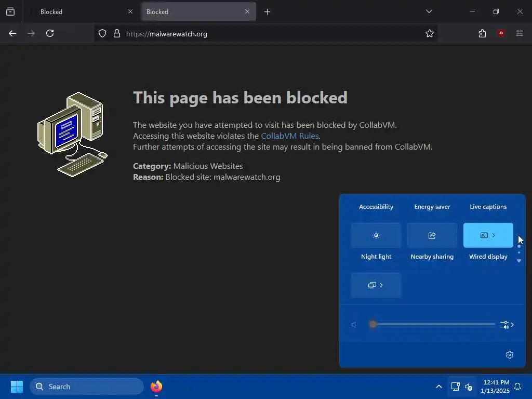Select the Energy saver label
532x399 pixels.
point(432,207)
